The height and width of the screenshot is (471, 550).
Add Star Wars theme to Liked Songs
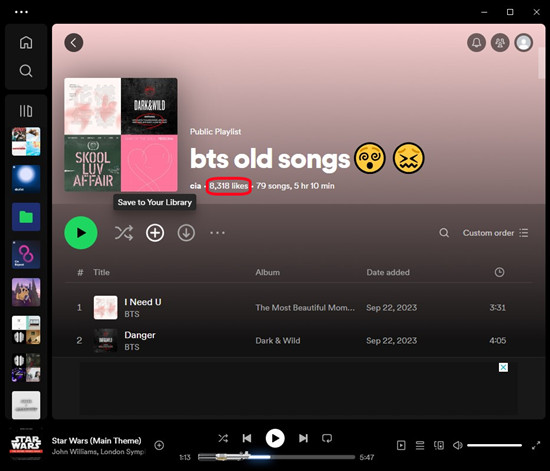[x=159, y=445]
